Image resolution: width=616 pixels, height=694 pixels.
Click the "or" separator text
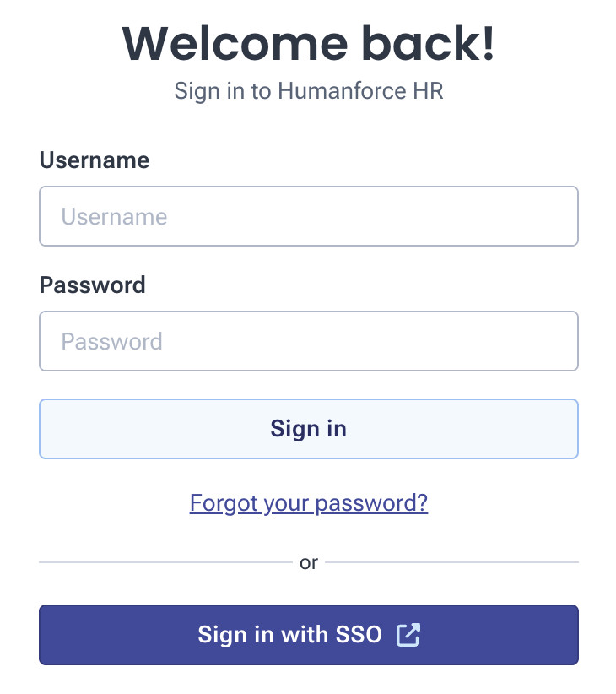point(309,562)
